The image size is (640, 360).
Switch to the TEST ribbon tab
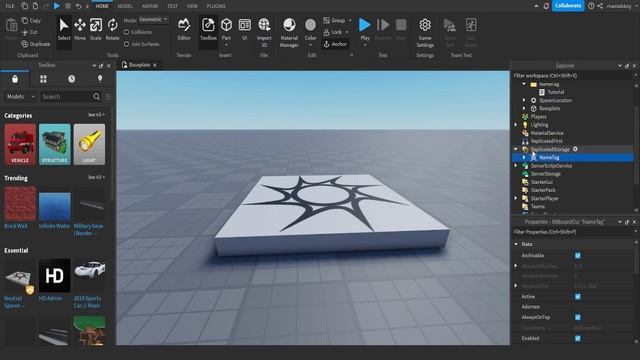coord(172,6)
